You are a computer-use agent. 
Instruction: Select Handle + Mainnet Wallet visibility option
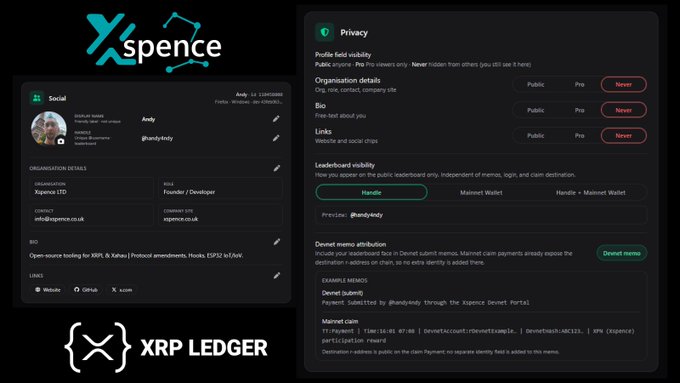(x=591, y=192)
